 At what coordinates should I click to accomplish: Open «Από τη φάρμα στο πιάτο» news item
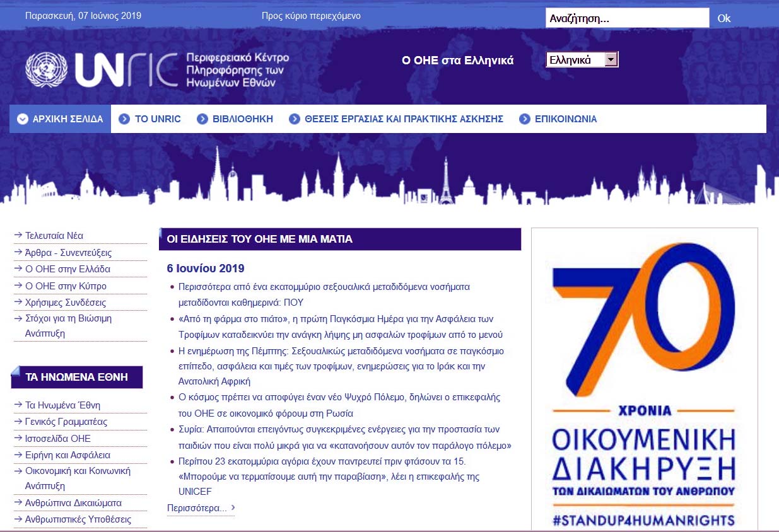point(341,327)
